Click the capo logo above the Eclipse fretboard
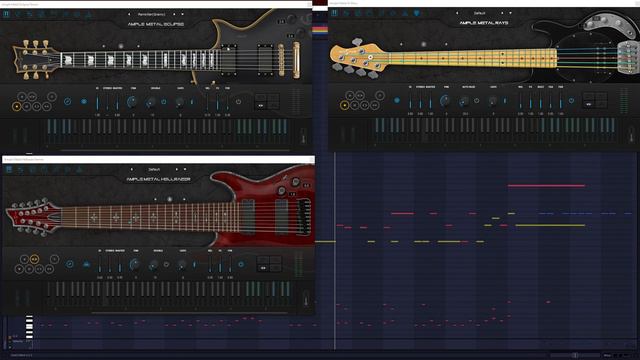Image resolution: width=640 pixels, height=360 pixels. pyautogui.click(x=121, y=46)
